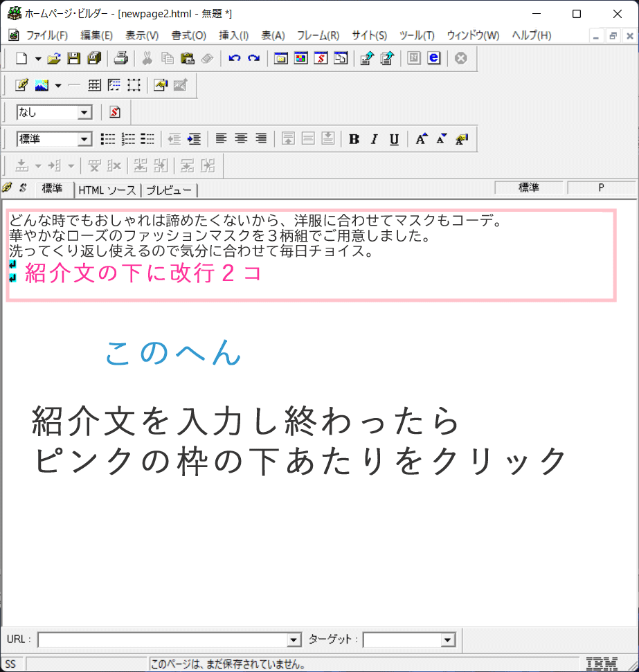Toggle italic formatting
The width and height of the screenshot is (639, 672).
[x=374, y=139]
